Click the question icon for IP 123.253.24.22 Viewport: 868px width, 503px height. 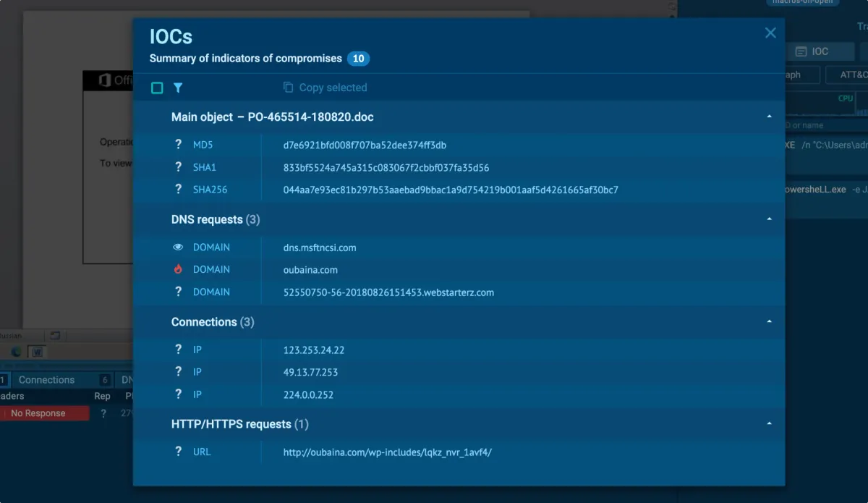click(x=178, y=350)
